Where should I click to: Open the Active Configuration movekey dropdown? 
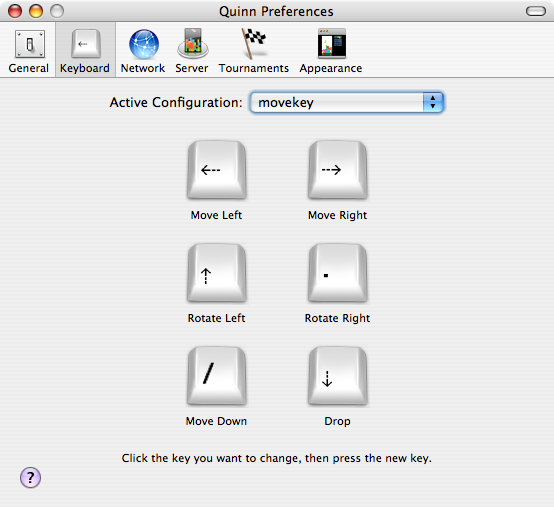pos(347,102)
